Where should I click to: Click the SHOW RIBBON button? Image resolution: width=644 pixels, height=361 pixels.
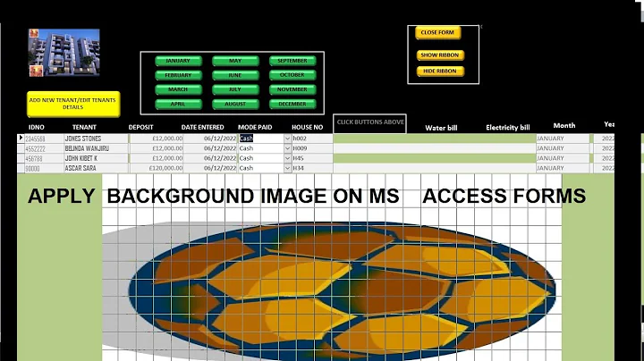440,55
